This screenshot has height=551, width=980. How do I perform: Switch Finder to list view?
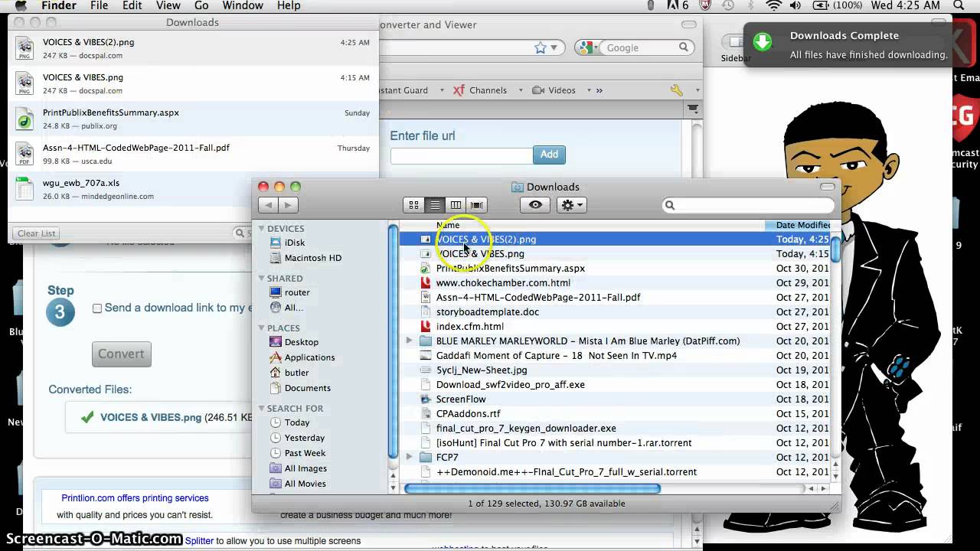[x=435, y=205]
